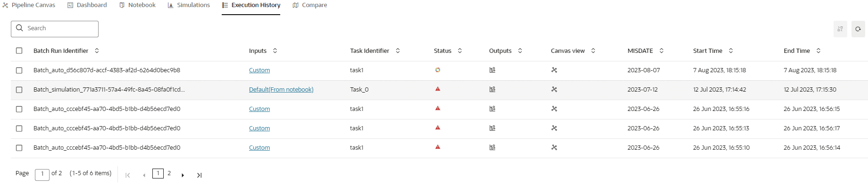Sort by End Time column arrows
The width and height of the screenshot is (868, 187).
(818, 51)
